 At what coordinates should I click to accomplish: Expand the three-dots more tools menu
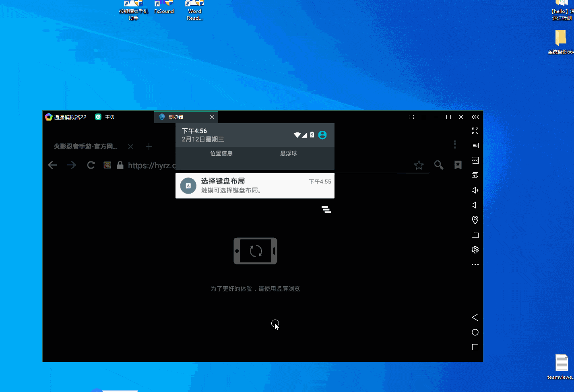click(475, 264)
